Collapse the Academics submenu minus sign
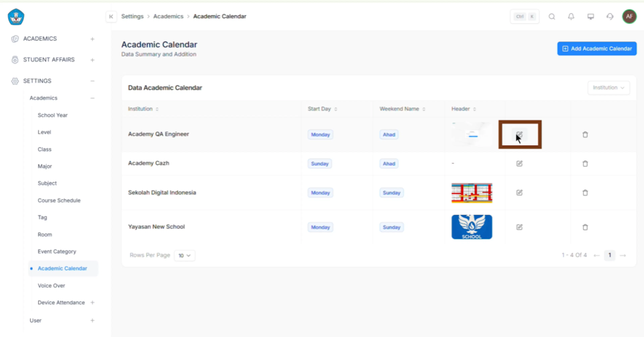644x337 pixels. coord(93,98)
